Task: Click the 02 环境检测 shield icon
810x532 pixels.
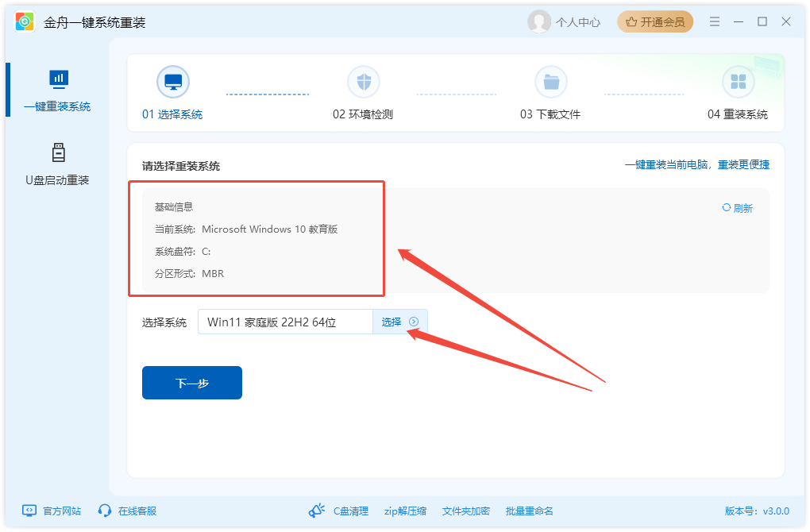Action: pos(363,80)
